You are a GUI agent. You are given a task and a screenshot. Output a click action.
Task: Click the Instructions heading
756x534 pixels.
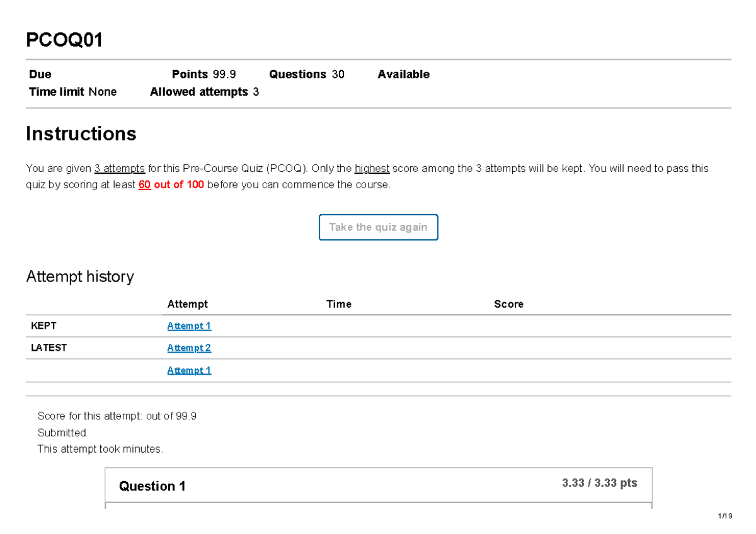click(81, 134)
